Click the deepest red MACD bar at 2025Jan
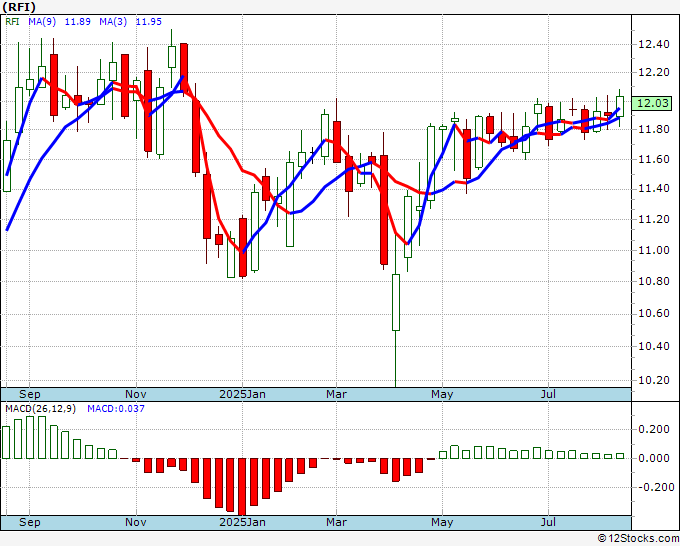Image resolution: width=680 pixels, height=546 pixels. click(242, 487)
